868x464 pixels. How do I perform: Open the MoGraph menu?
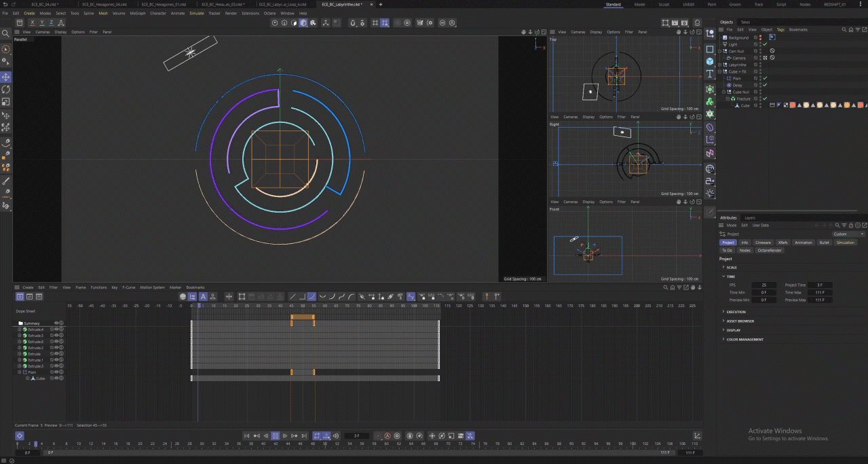(x=138, y=13)
